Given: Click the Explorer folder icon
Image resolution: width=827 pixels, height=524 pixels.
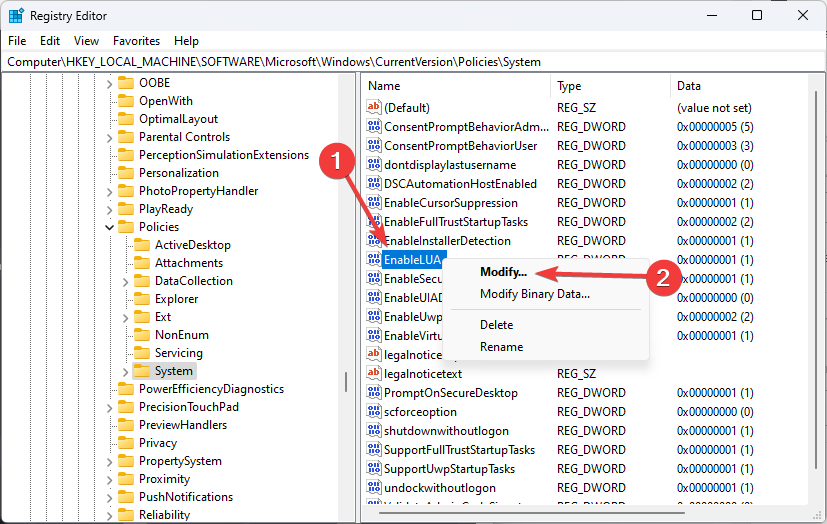Looking at the screenshot, I should 141,298.
